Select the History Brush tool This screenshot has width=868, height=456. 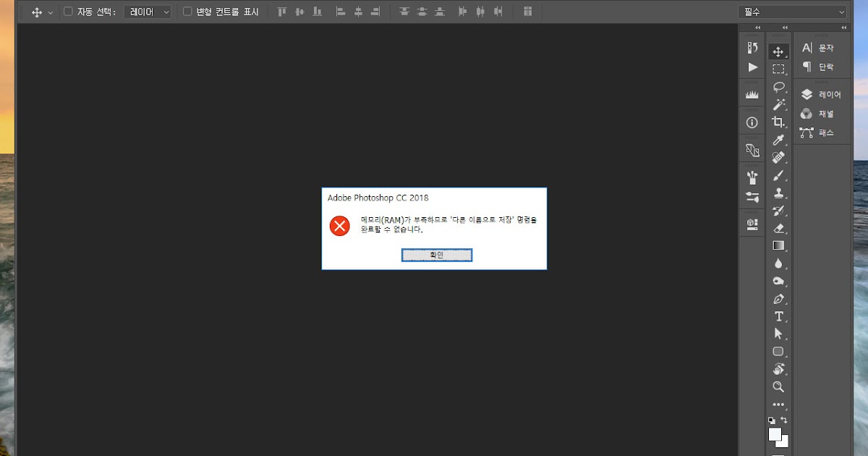778,211
